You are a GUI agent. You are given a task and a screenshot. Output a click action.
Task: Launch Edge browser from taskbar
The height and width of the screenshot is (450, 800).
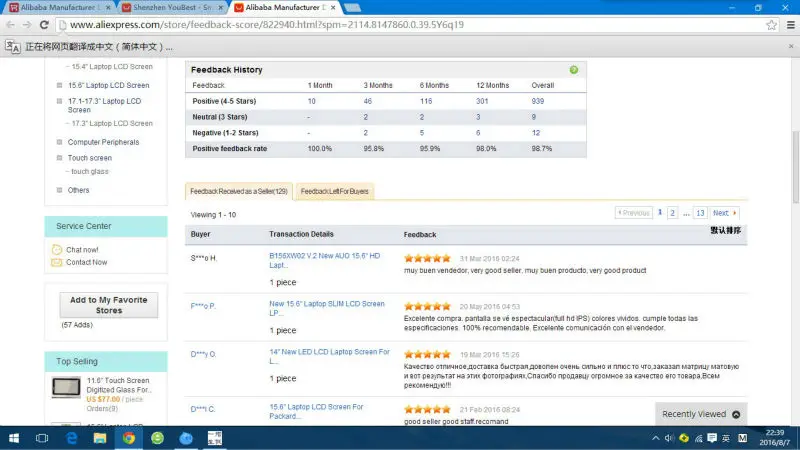[x=71, y=438]
